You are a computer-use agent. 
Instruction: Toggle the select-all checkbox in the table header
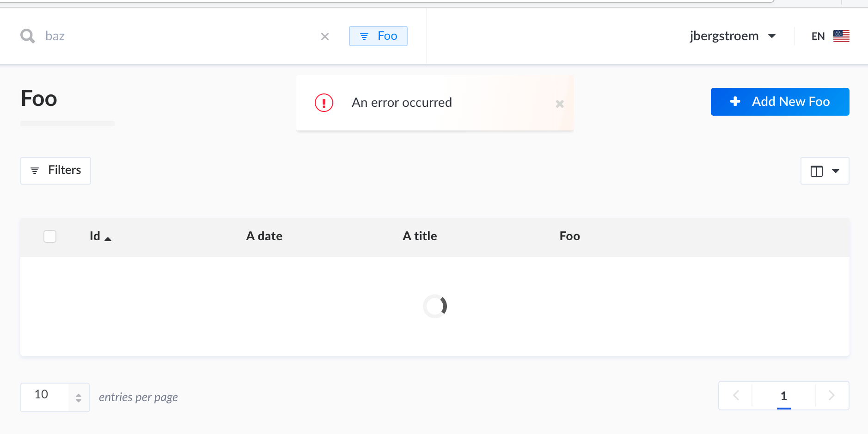coord(49,236)
